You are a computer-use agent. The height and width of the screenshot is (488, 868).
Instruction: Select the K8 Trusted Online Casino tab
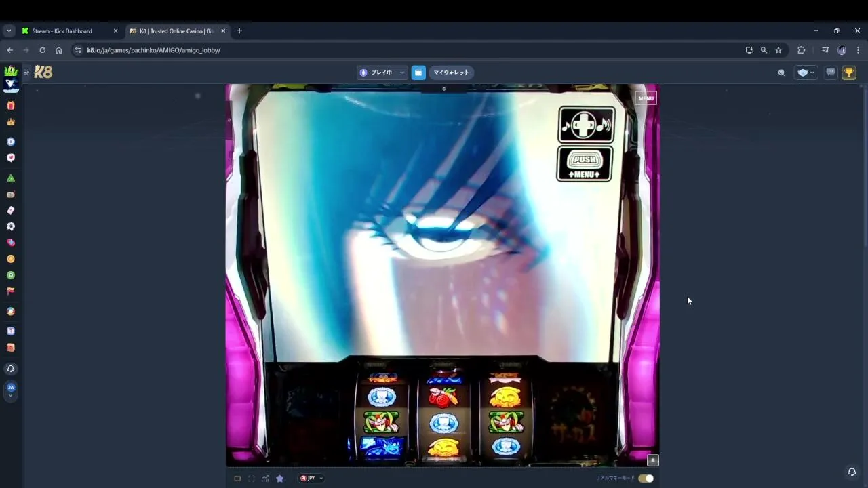(x=177, y=31)
